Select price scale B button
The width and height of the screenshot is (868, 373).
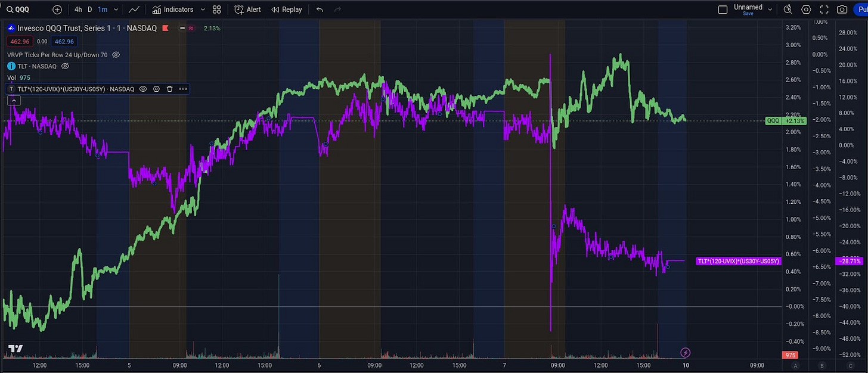pyautogui.click(x=822, y=365)
